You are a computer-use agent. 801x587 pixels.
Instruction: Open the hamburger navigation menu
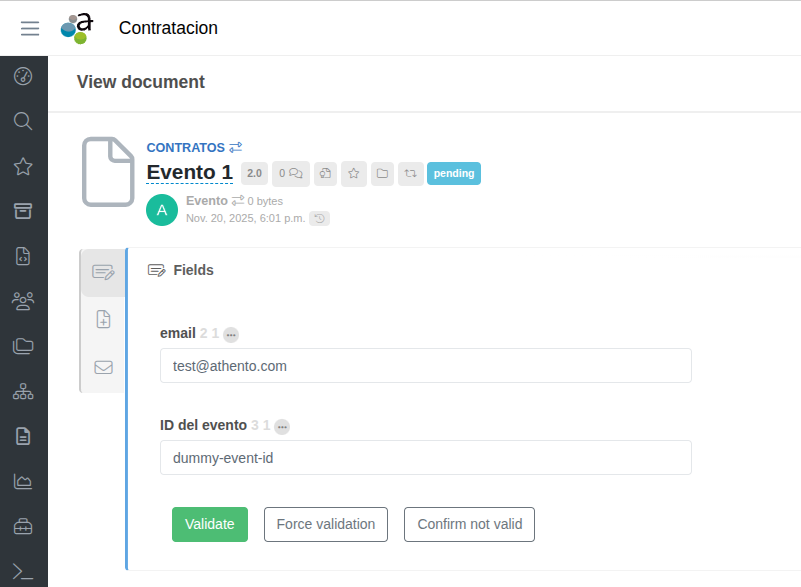(x=30, y=28)
